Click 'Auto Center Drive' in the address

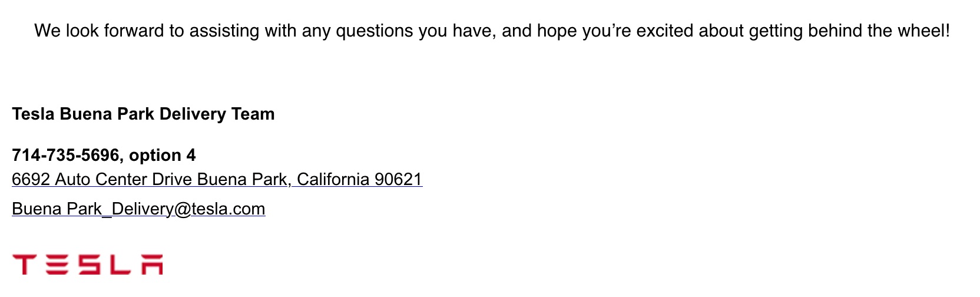tap(124, 179)
